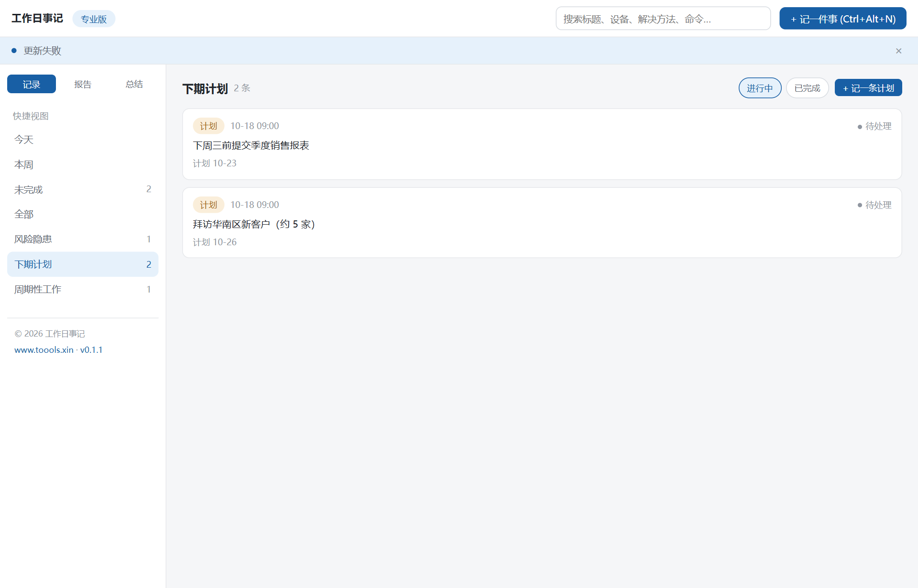Open the 下周三前提交季度销售报表 plan card

(542, 144)
